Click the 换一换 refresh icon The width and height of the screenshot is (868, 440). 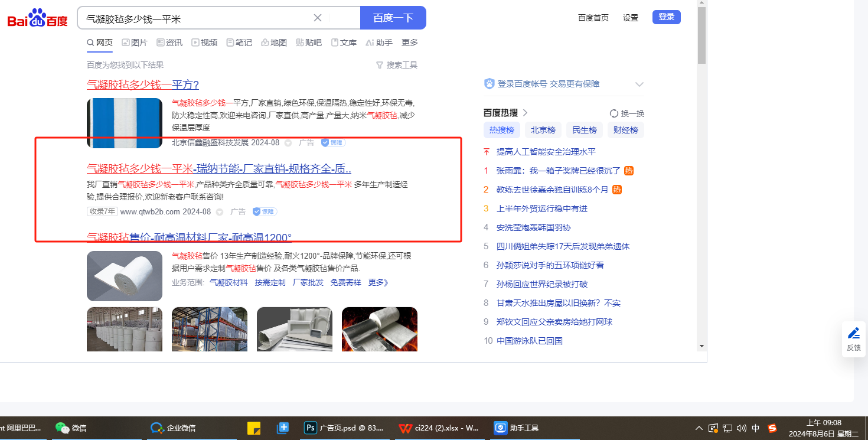(614, 113)
